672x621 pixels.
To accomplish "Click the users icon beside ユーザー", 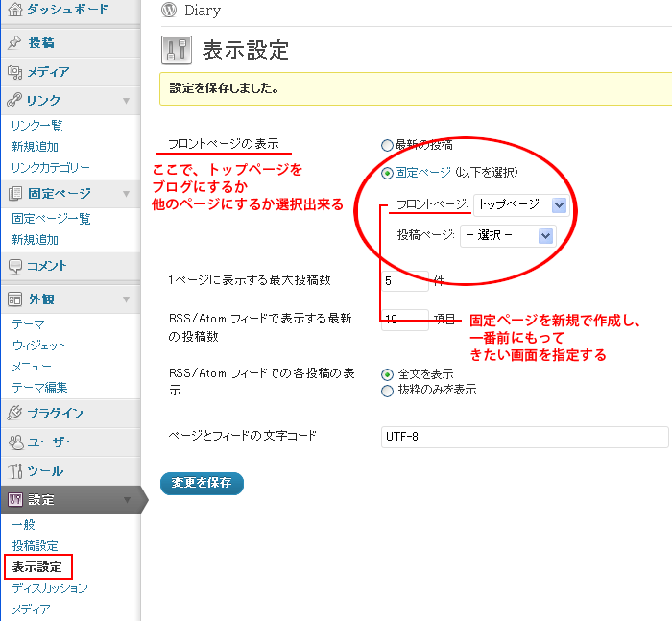I will [14, 442].
